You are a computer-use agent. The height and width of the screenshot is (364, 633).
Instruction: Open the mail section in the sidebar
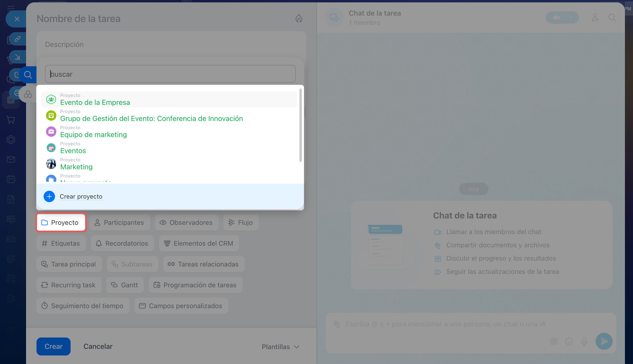coord(11,160)
